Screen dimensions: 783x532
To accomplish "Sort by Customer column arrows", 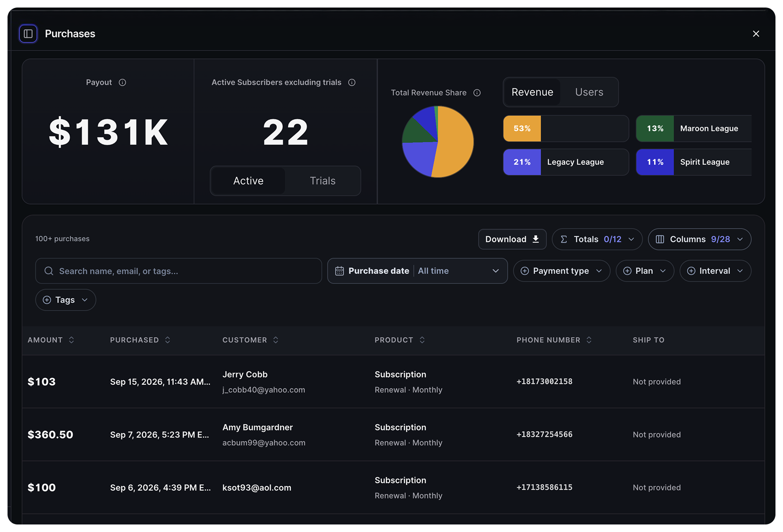I will 276,340.
